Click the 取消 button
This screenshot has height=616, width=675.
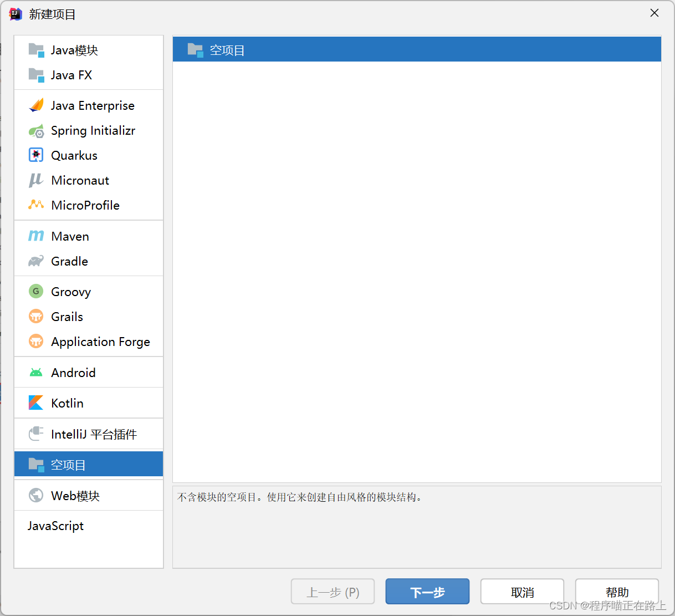click(522, 592)
